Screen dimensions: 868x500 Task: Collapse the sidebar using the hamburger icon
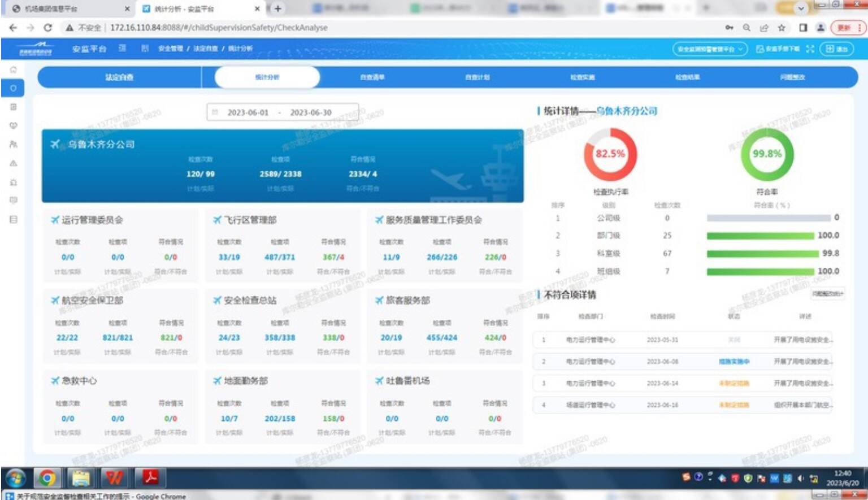(x=122, y=49)
